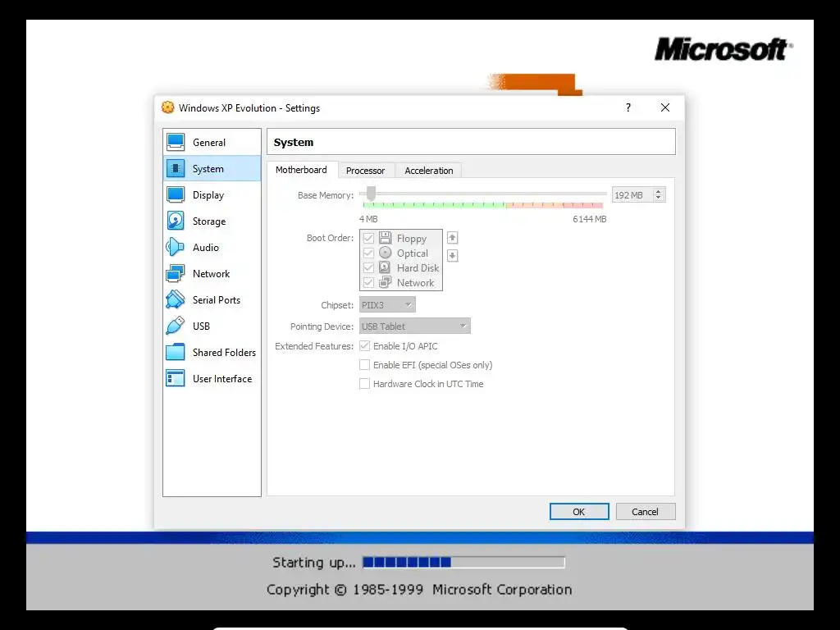Select USB label in settings list

[x=202, y=326]
